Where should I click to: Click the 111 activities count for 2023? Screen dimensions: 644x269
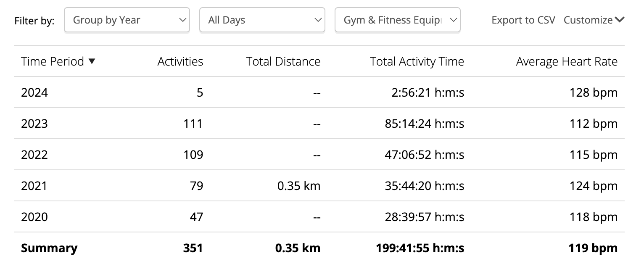coord(193,124)
